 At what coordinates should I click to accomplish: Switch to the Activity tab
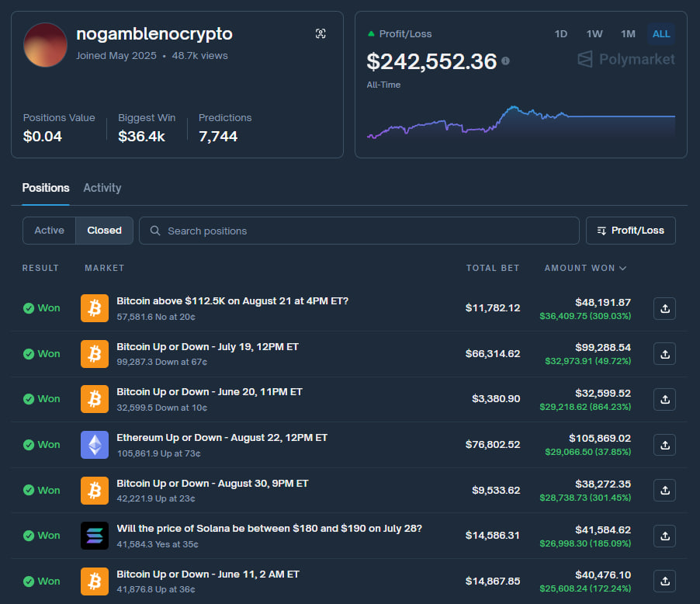(102, 188)
